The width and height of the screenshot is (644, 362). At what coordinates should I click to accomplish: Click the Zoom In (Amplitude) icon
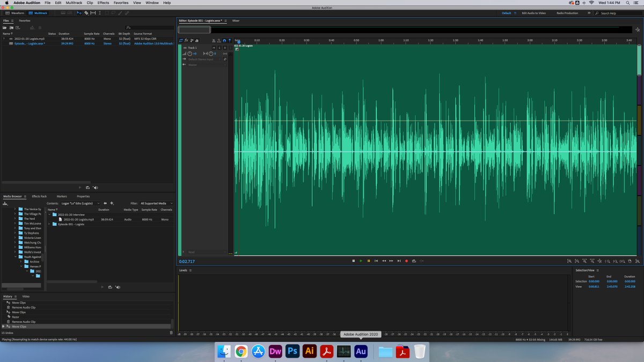[569, 261]
